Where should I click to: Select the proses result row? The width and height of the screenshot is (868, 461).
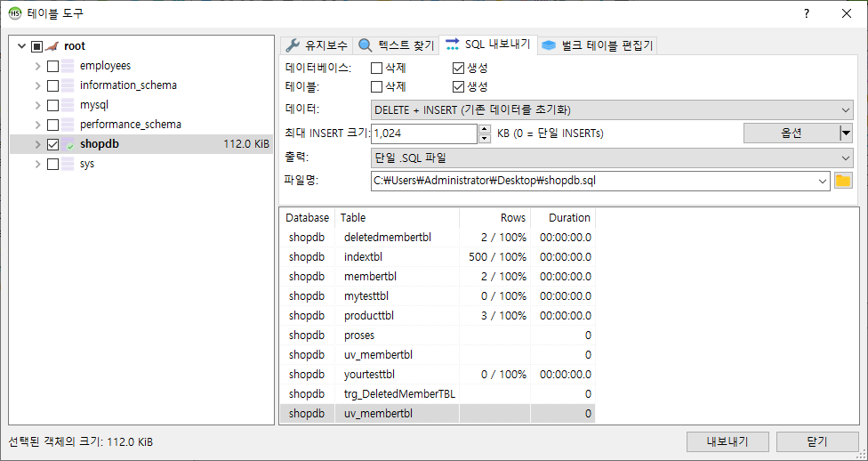tap(438, 336)
